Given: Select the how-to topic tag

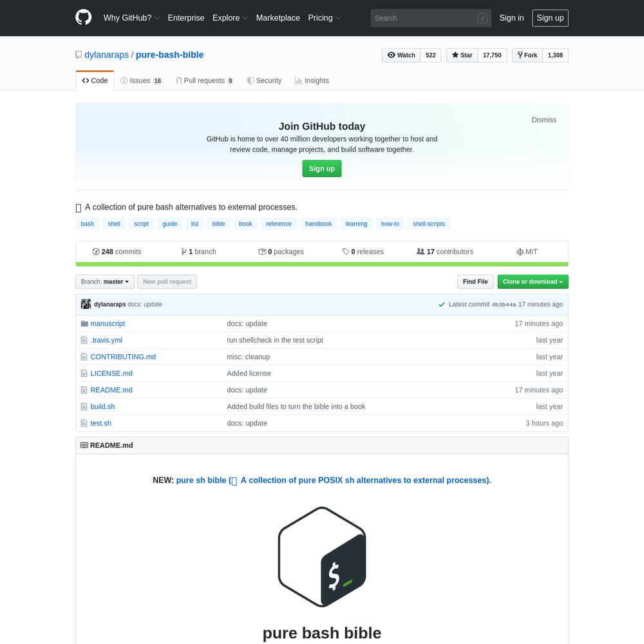Looking at the screenshot, I should tap(390, 224).
